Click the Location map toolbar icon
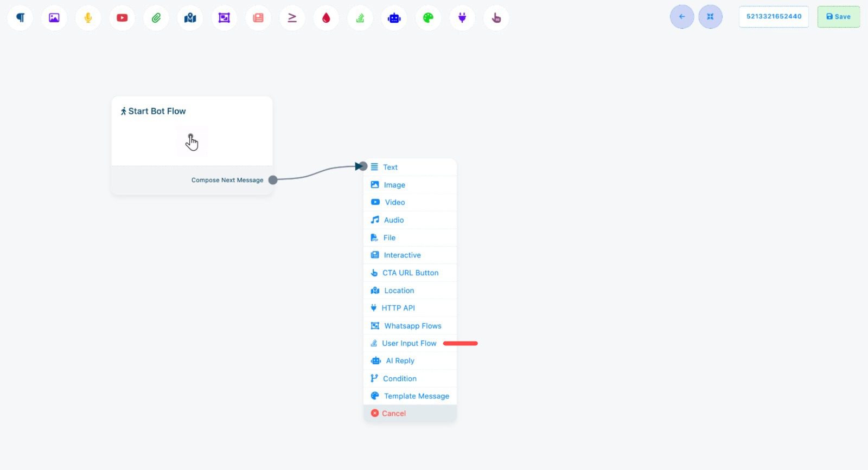This screenshot has width=868, height=470. tap(190, 18)
